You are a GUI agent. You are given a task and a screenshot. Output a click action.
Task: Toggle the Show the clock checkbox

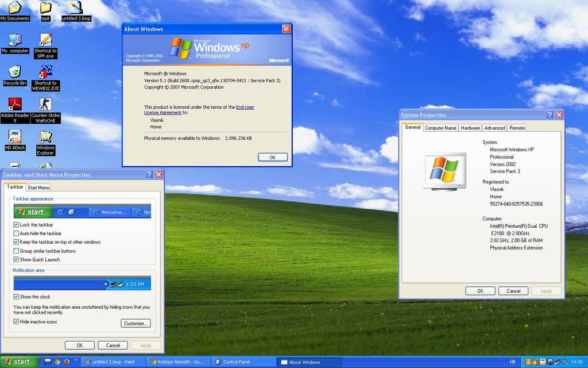point(16,297)
